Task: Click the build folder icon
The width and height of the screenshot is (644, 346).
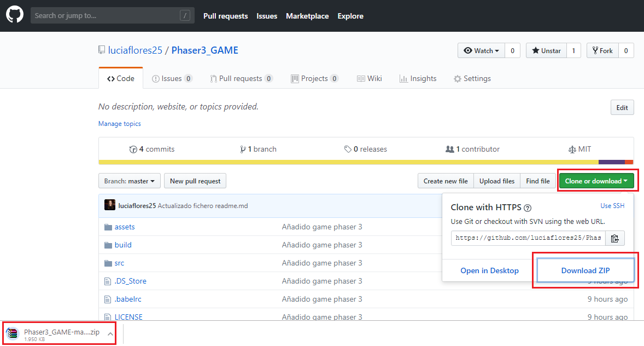Action: click(x=108, y=245)
